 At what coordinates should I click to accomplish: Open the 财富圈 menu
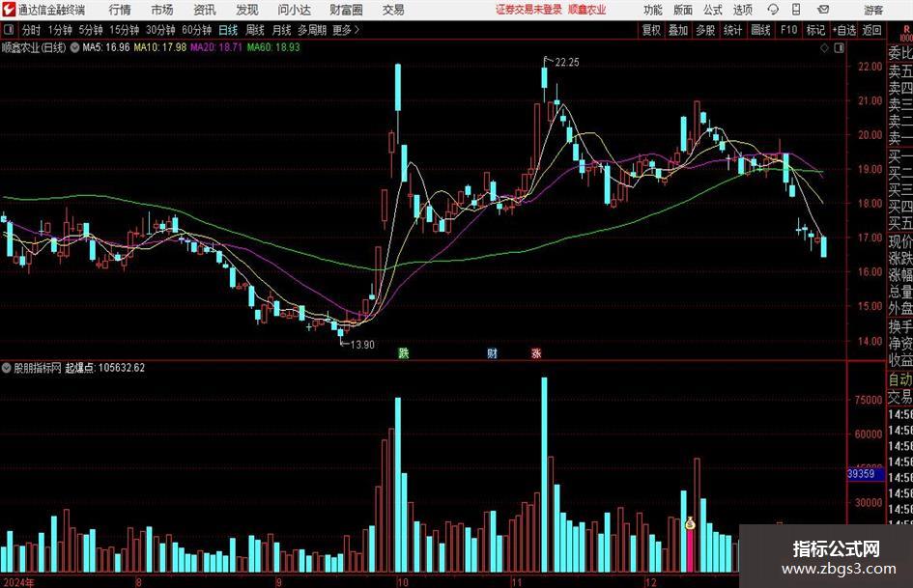(x=346, y=10)
